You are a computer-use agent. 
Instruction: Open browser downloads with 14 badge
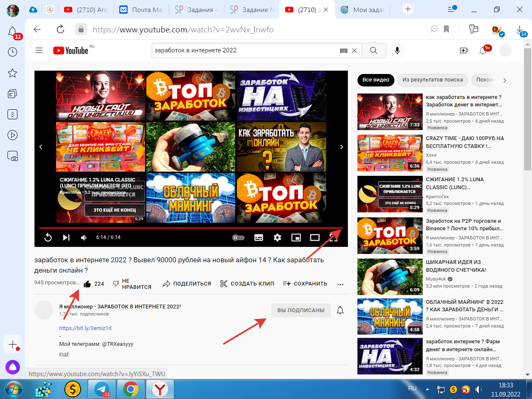(520, 30)
